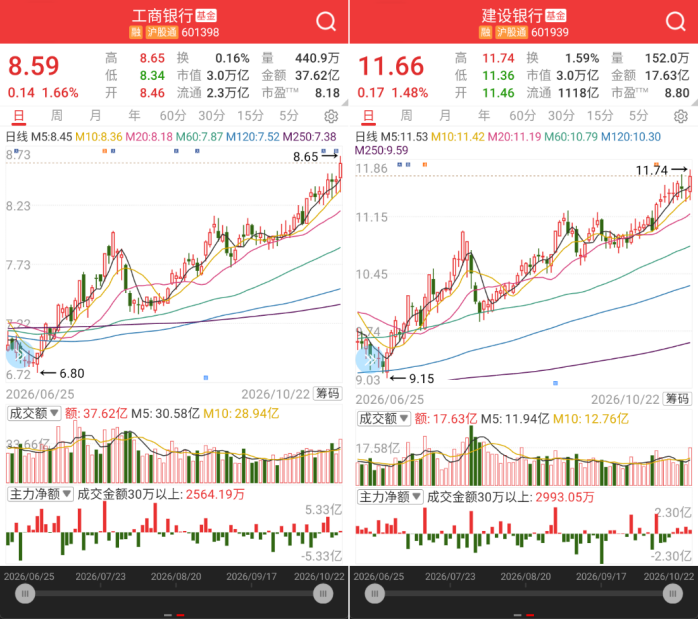Grab left range handle on 建设银行 timeline
Viewport: 698px width, 619px height.
375,594
